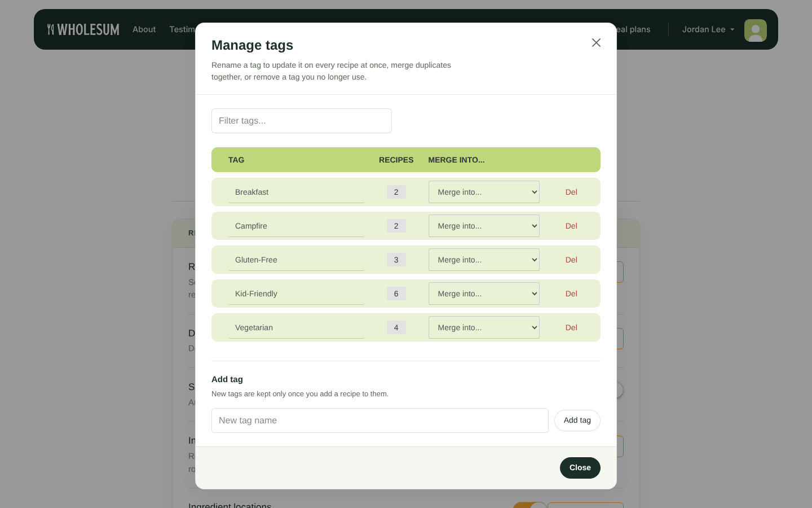The image size is (812, 508).
Task: Click the Breakfast recipe count 2
Action: [x=396, y=192]
